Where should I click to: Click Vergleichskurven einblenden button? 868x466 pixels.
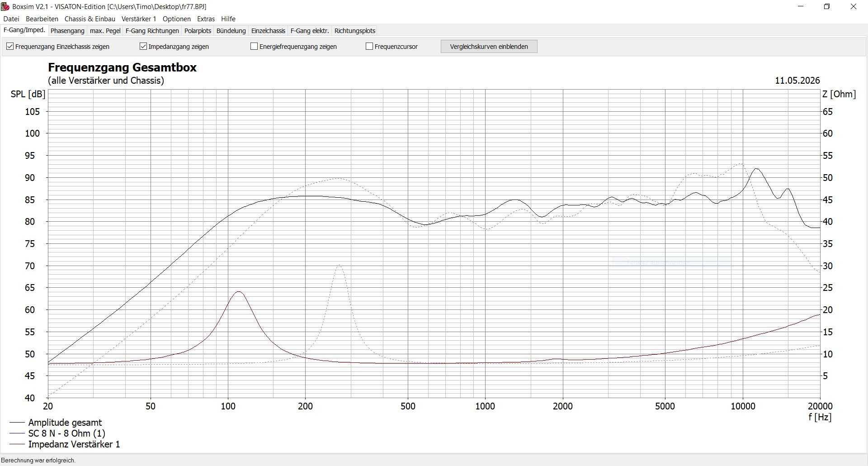[489, 47]
